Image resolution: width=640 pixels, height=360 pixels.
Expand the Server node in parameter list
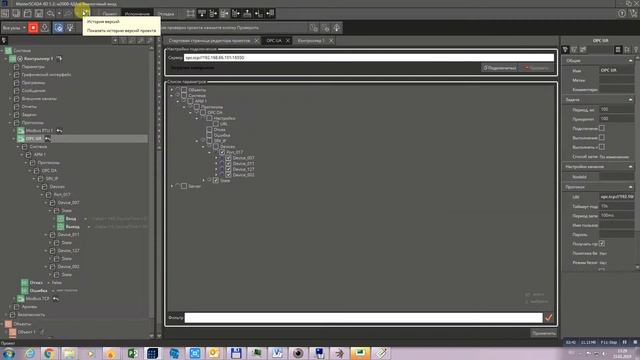pyautogui.click(x=172, y=186)
